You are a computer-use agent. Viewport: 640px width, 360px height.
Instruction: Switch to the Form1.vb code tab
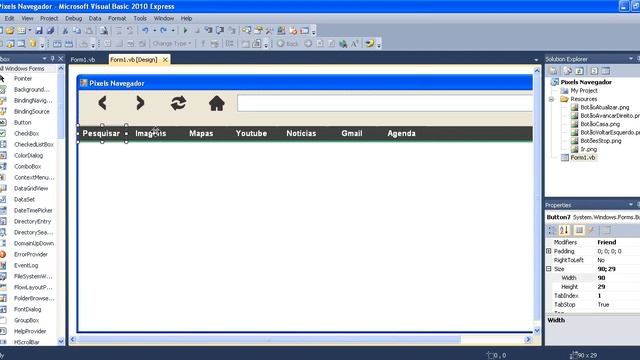[x=83, y=60]
